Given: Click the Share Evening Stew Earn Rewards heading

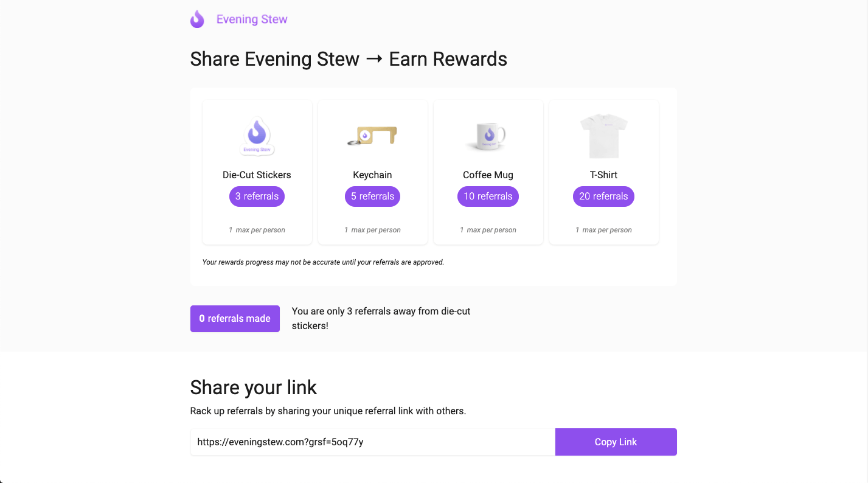Looking at the screenshot, I should click(349, 59).
